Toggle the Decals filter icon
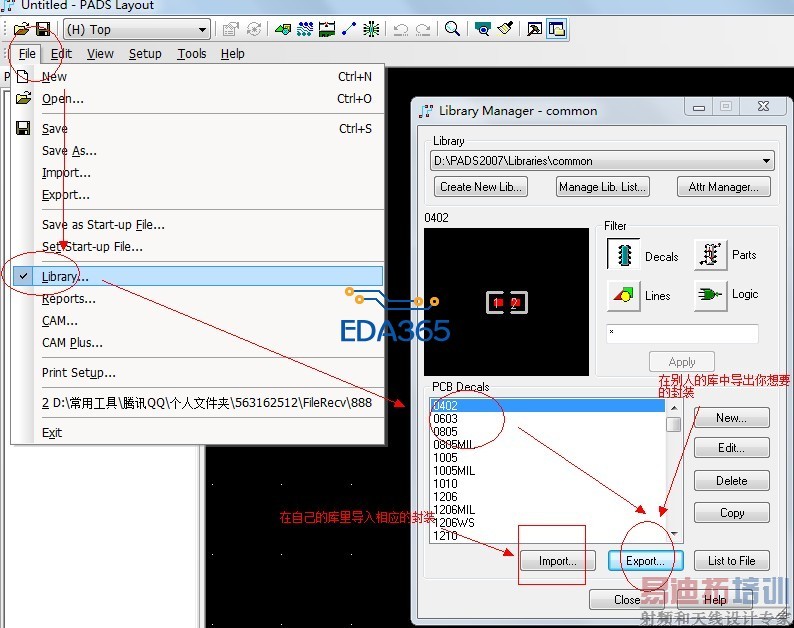 (623, 254)
